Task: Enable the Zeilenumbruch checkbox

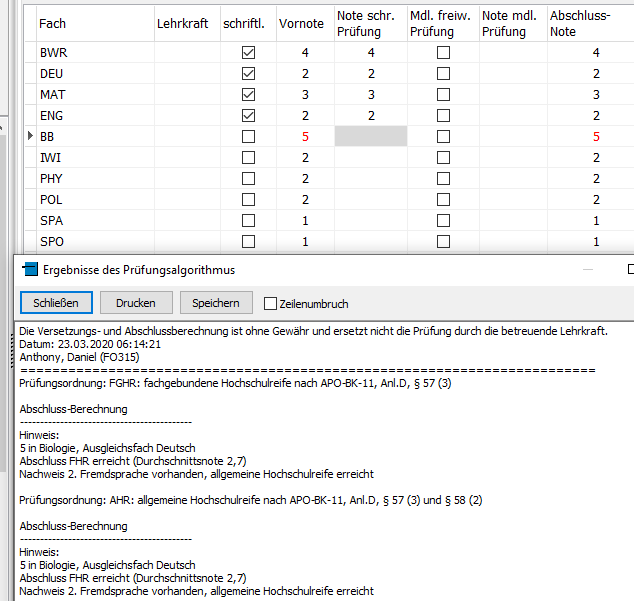Action: point(270,304)
